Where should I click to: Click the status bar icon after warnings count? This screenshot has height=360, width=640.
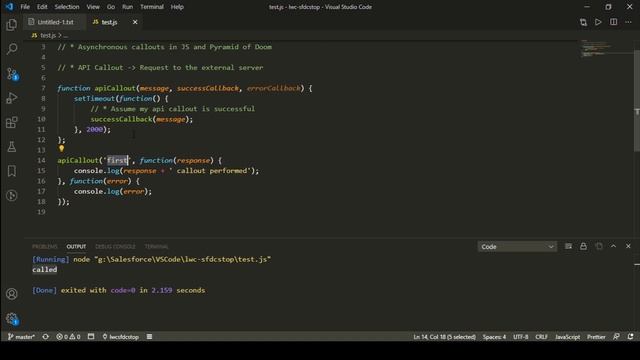91,337
